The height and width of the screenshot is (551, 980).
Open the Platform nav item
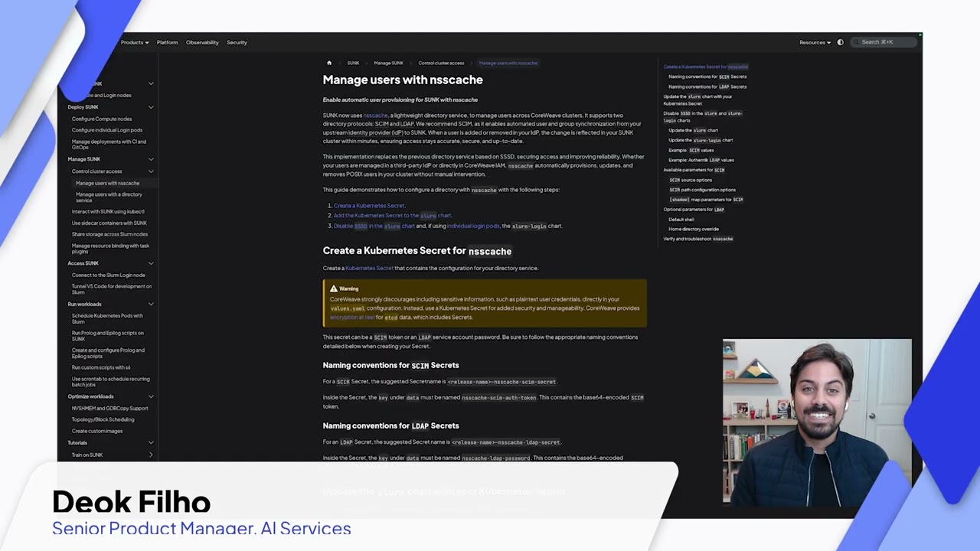point(167,42)
